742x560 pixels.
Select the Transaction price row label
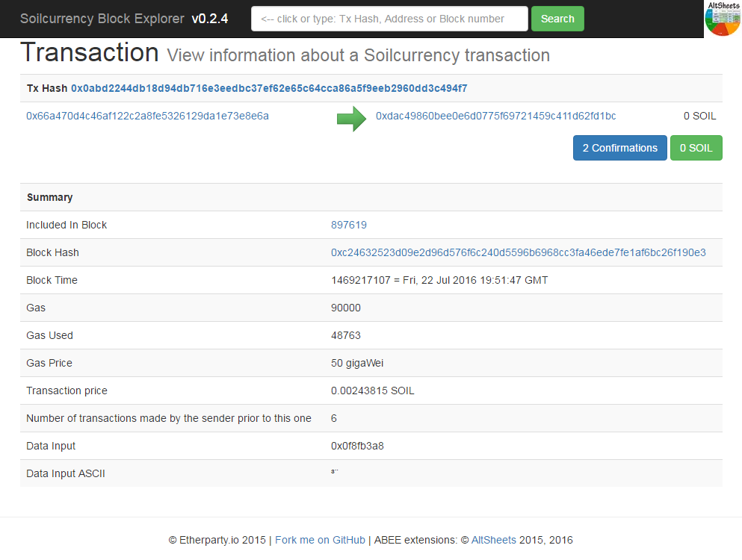[67, 391]
